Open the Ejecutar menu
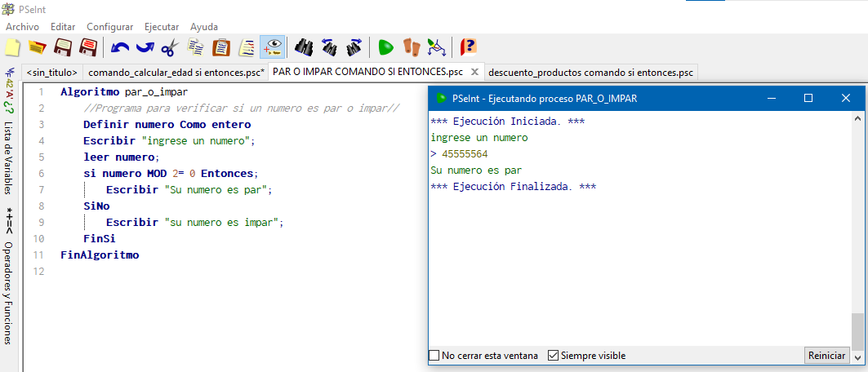This screenshot has height=372, width=868. coord(162,27)
